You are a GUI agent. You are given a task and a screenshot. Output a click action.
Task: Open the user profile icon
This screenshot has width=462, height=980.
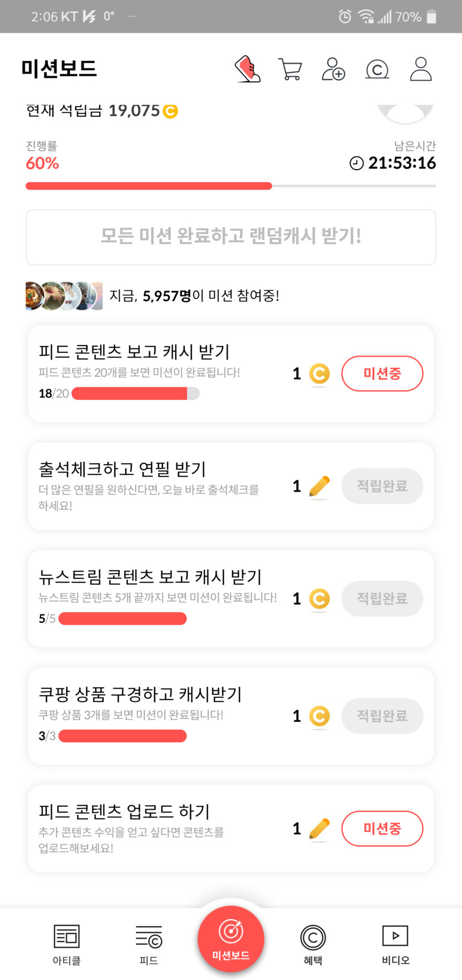pos(421,70)
